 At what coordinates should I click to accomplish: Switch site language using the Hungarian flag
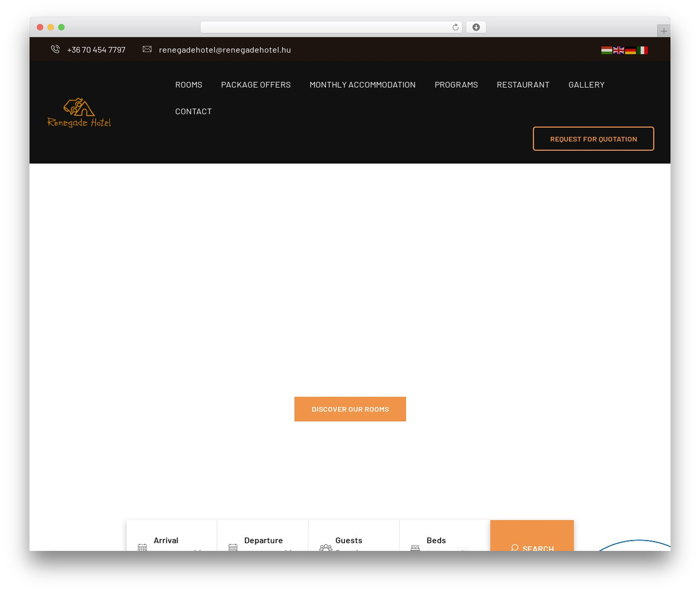[x=606, y=50]
